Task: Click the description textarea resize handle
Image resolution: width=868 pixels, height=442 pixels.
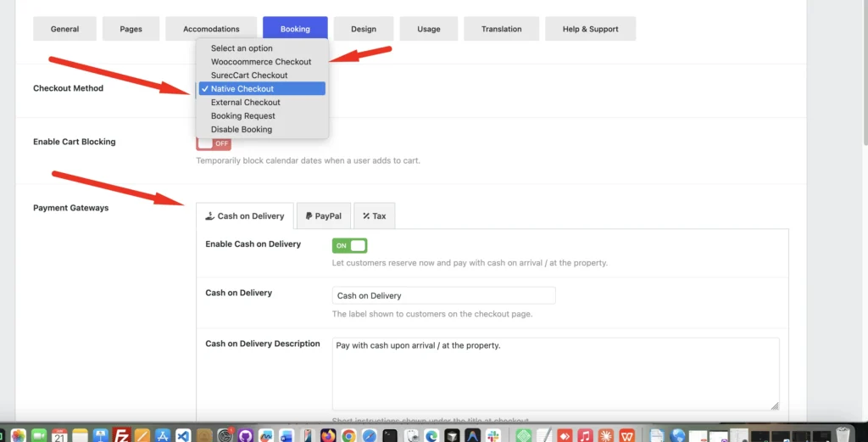Action: pyautogui.click(x=775, y=406)
